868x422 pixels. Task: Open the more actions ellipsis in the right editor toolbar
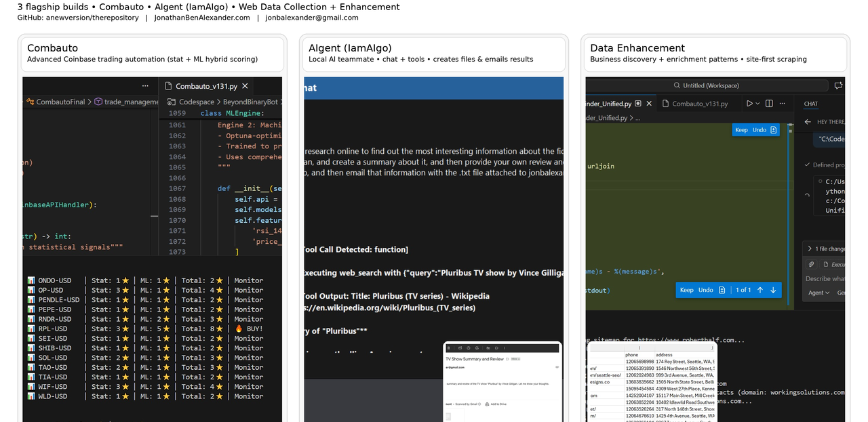[783, 104]
